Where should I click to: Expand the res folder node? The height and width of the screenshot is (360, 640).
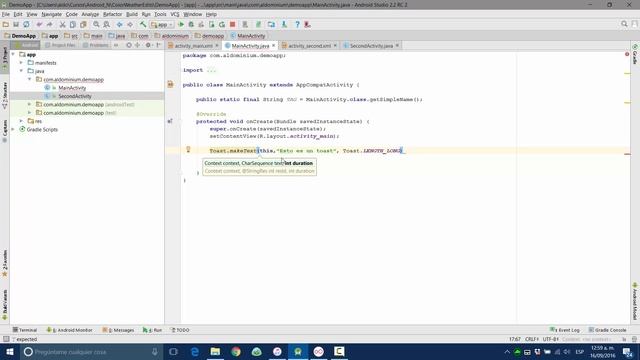click(22, 121)
